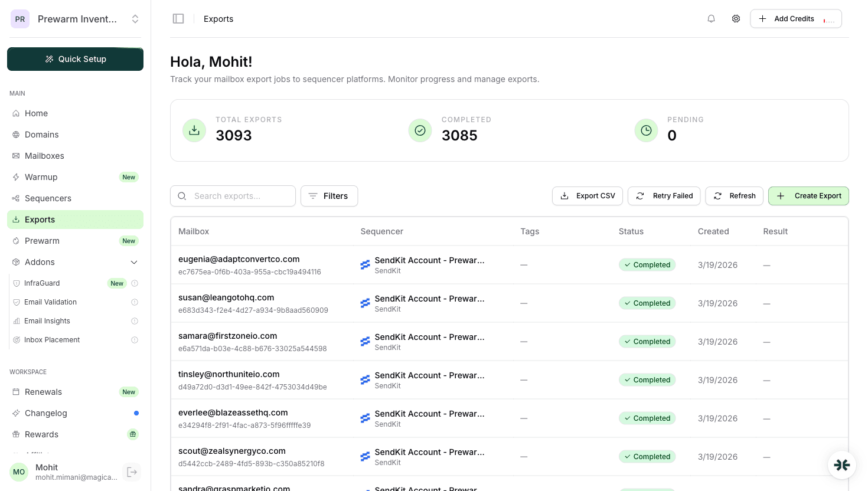Open the settings gear
The width and height of the screenshot is (868, 491).
click(736, 18)
